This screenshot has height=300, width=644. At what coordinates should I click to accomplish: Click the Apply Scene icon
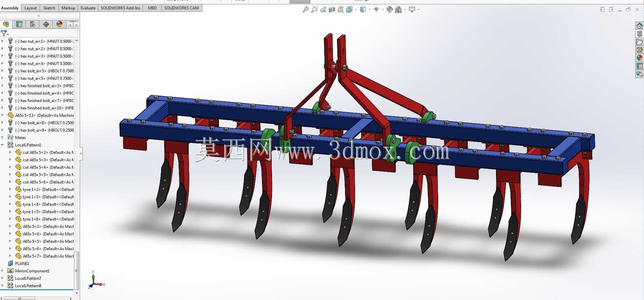click(x=399, y=9)
